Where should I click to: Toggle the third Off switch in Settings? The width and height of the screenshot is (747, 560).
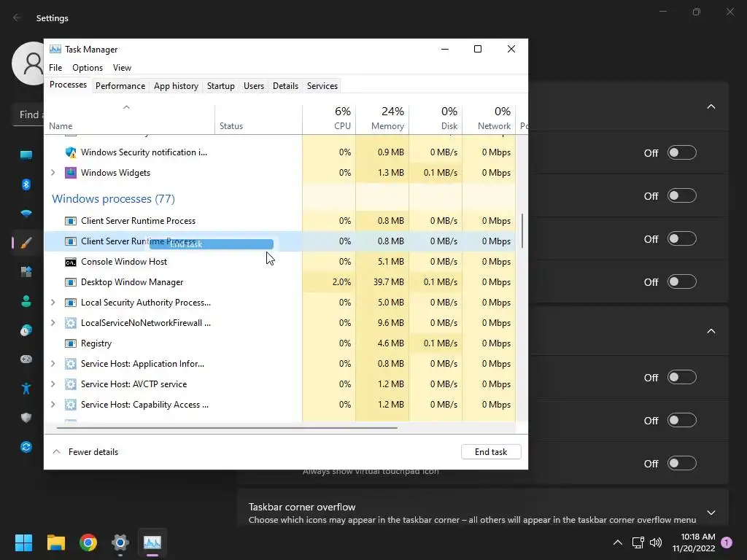coord(682,239)
